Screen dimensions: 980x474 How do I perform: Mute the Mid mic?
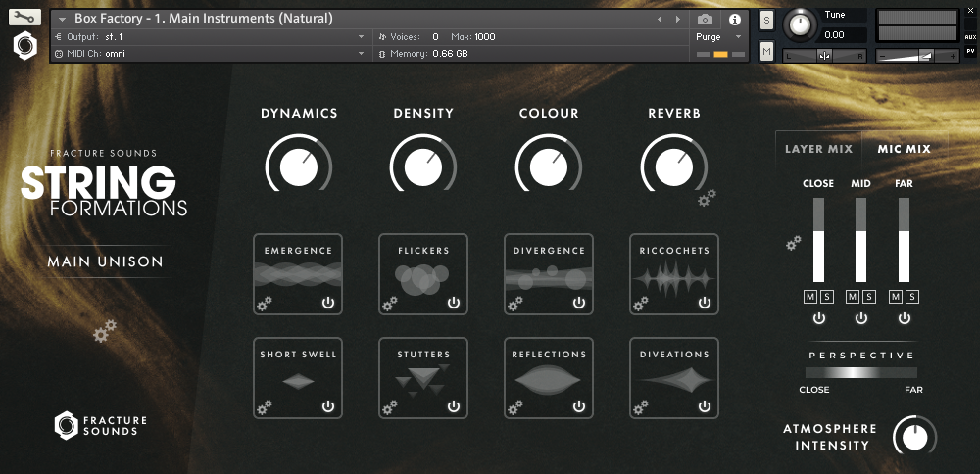tap(853, 296)
